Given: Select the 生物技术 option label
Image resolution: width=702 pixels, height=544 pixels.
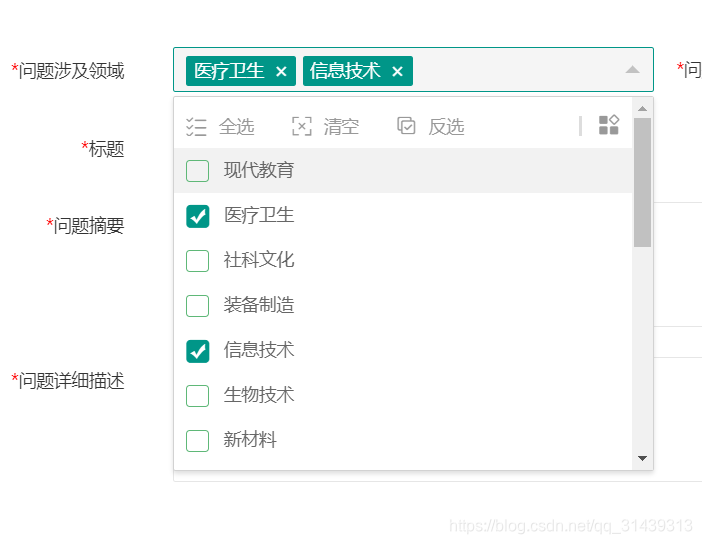Looking at the screenshot, I should pos(259,395).
